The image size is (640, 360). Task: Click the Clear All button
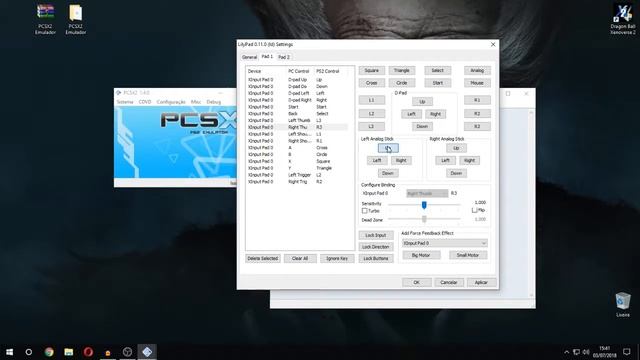[300, 258]
